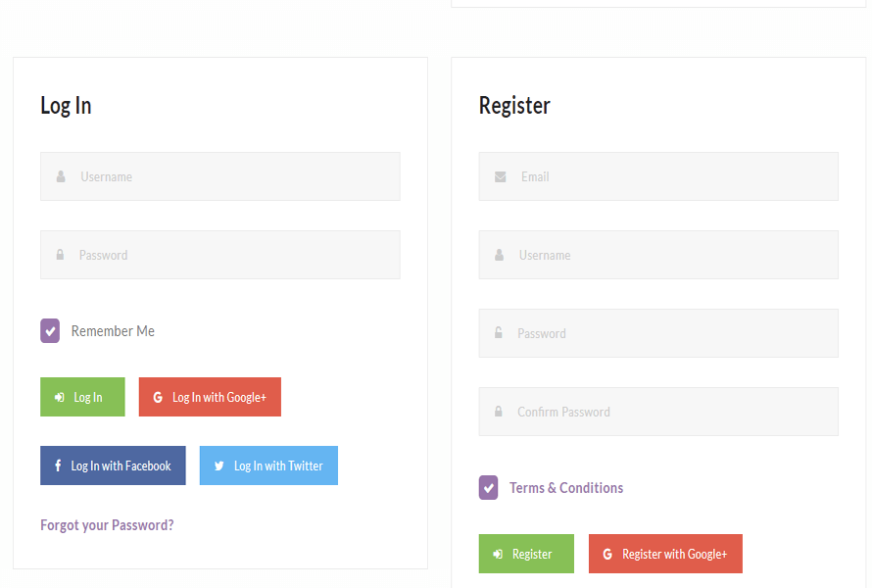
Task: Click the Google G icon on Register with Google+
Action: [606, 554]
